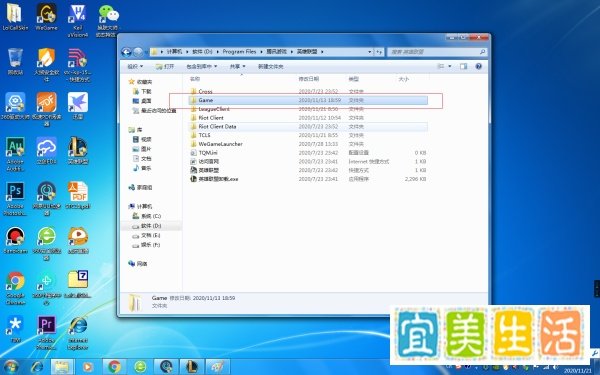Image resolution: width=600 pixels, height=375 pixels.
Task: Open 图片 library in navigation pane
Action: [146, 149]
